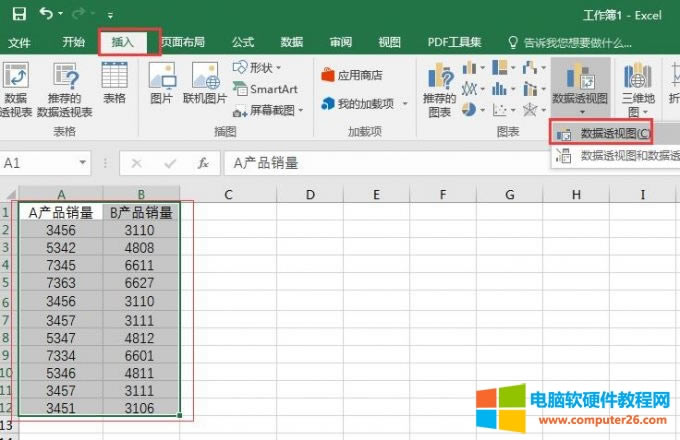
Task: Switch to the Formulas (公式) tab
Action: (242, 42)
